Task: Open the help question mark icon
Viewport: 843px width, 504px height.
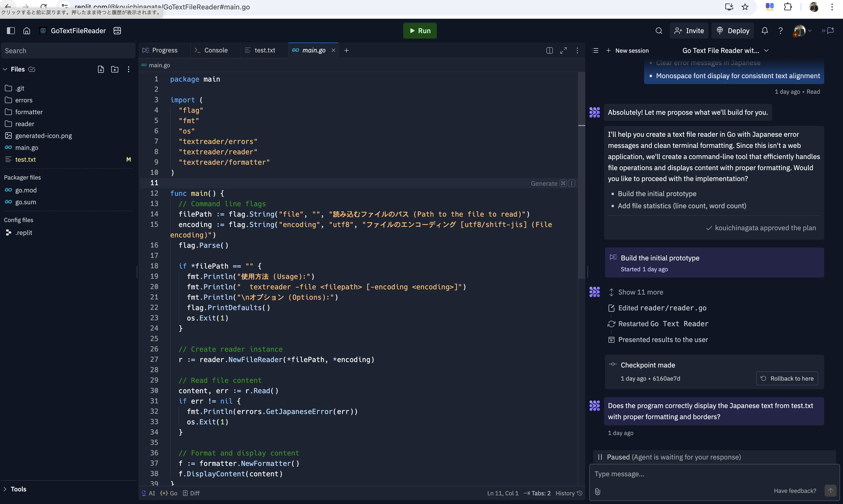Action: pyautogui.click(x=780, y=31)
